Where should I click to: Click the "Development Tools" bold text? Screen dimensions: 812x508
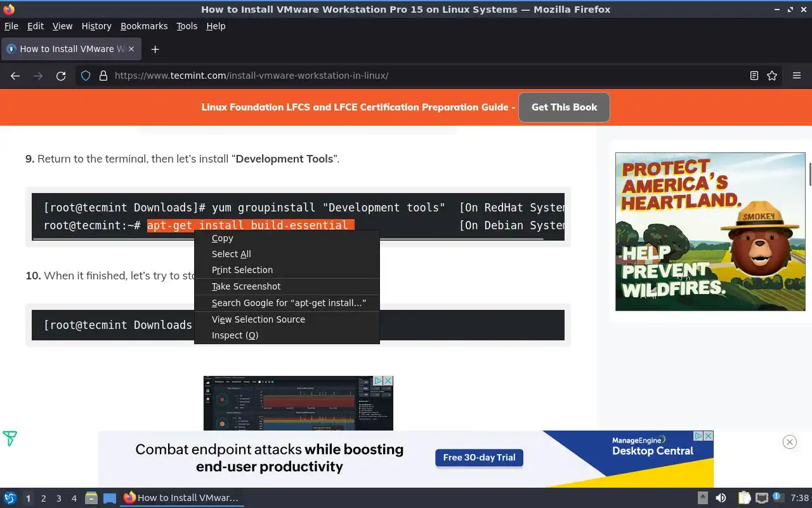pos(284,159)
